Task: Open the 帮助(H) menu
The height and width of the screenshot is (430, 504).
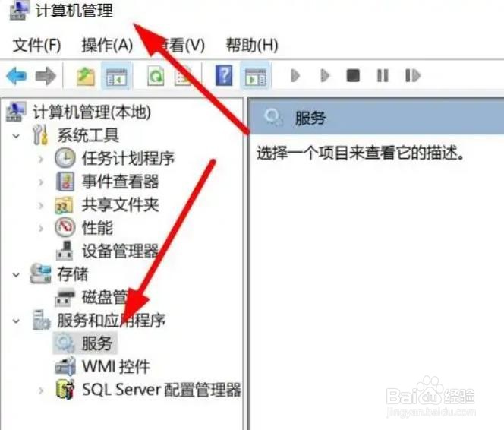Action: [x=252, y=45]
